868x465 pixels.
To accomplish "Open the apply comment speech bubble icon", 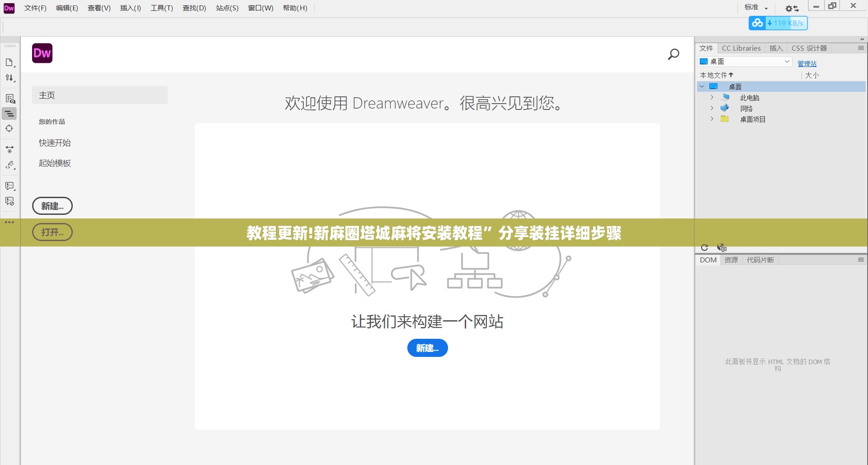I will click(9, 186).
